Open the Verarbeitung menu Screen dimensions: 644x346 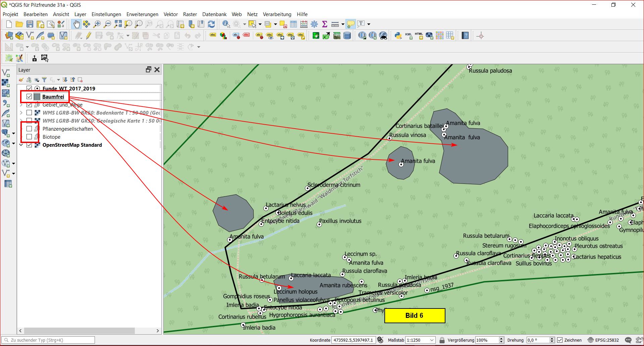tap(277, 14)
